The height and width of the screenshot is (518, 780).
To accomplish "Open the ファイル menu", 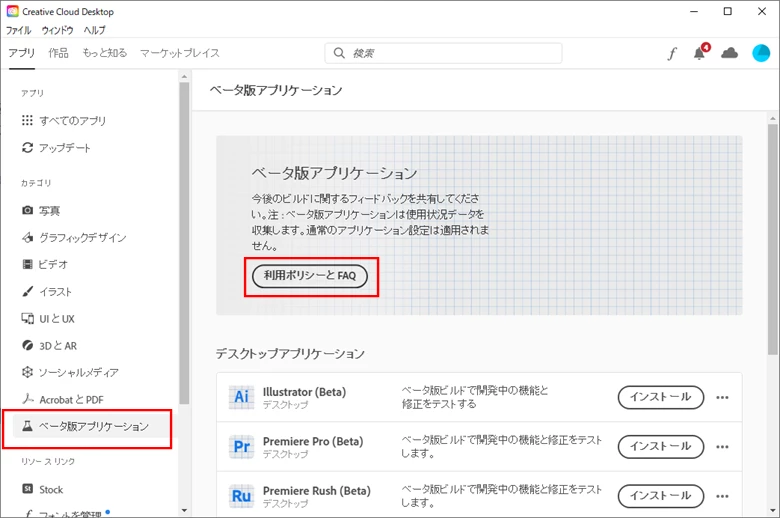I will [x=18, y=30].
